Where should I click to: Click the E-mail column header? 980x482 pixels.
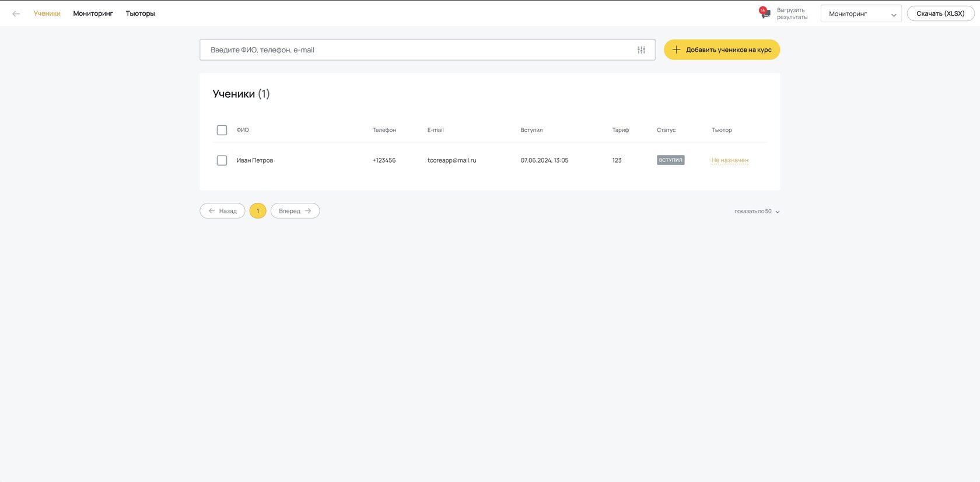click(435, 130)
